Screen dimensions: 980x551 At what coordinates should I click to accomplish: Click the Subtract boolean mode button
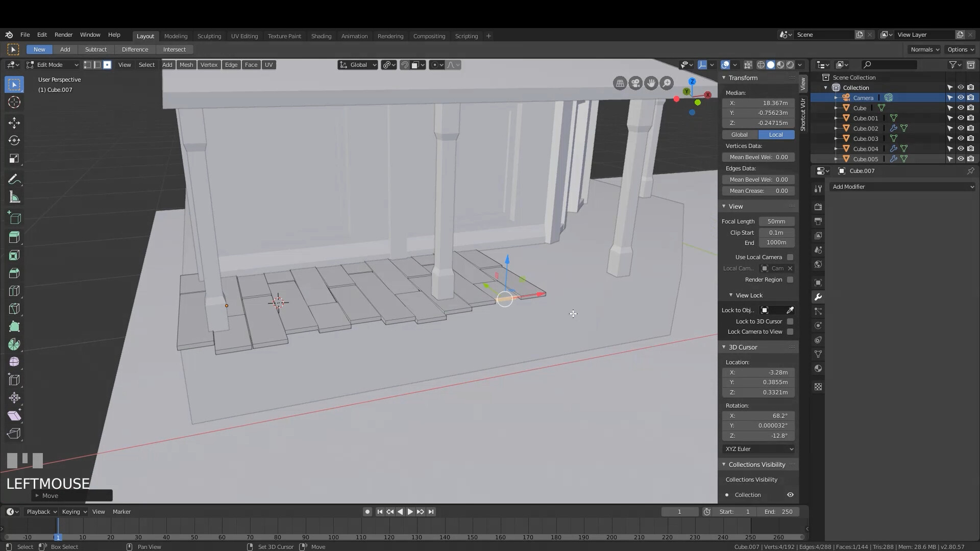pos(95,49)
